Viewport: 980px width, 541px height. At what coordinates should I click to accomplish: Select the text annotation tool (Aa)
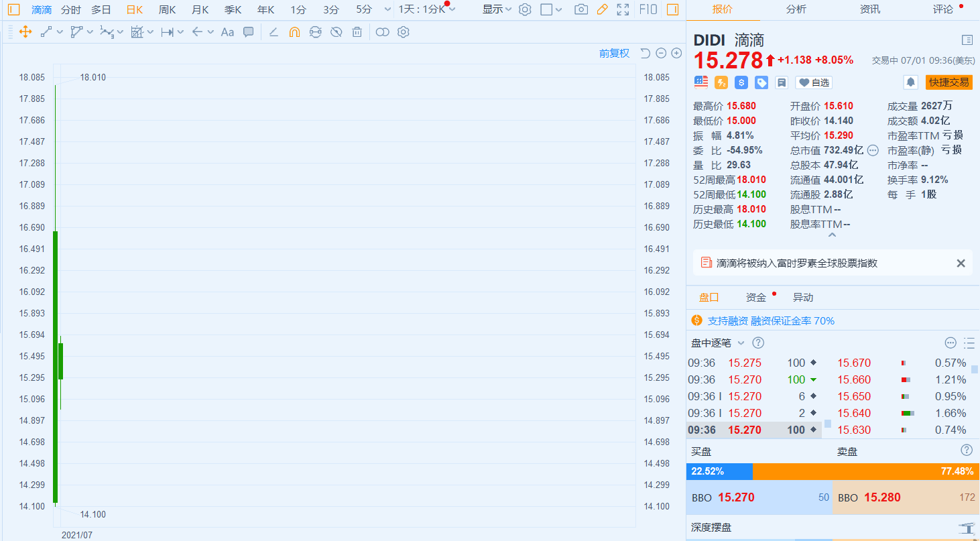tap(227, 32)
